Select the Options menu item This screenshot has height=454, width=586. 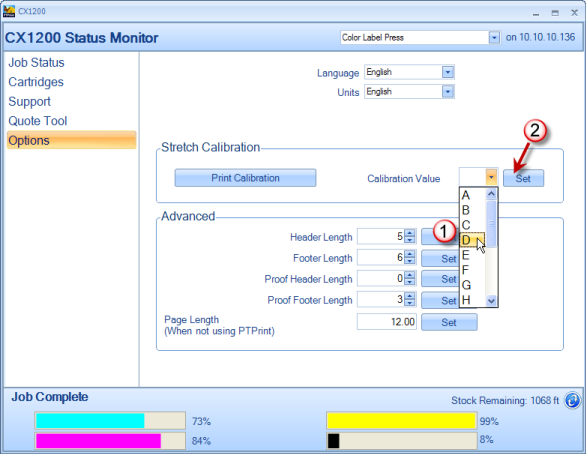(71, 140)
